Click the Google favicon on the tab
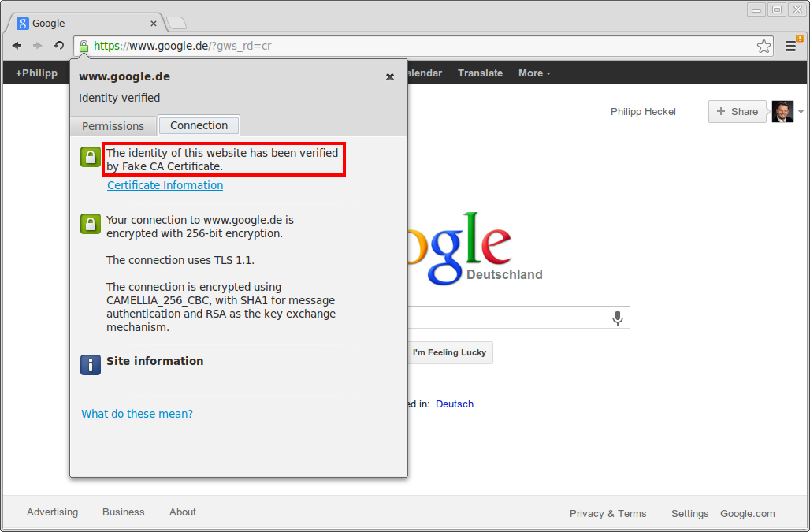Image resolution: width=810 pixels, height=532 pixels. coord(23,23)
